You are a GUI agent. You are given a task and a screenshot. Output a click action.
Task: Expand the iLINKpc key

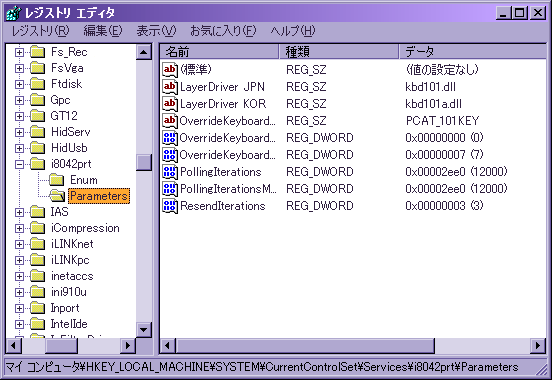coord(19,260)
